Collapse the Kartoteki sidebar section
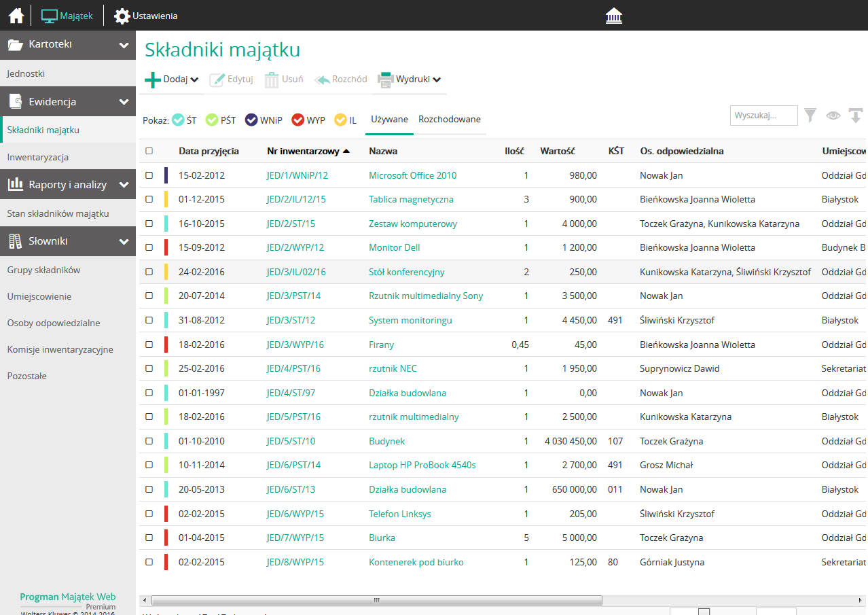Viewport: 868px width, 615px height. click(x=124, y=46)
